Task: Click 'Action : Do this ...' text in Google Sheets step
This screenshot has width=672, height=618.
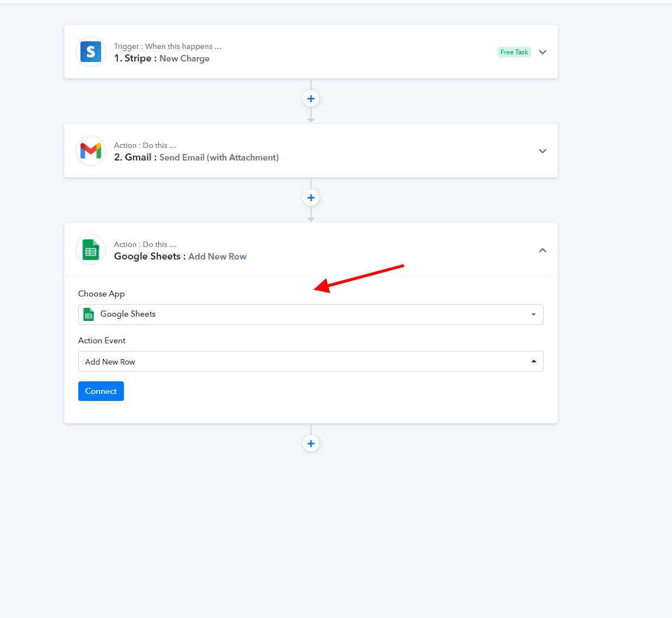Action: pos(145,244)
